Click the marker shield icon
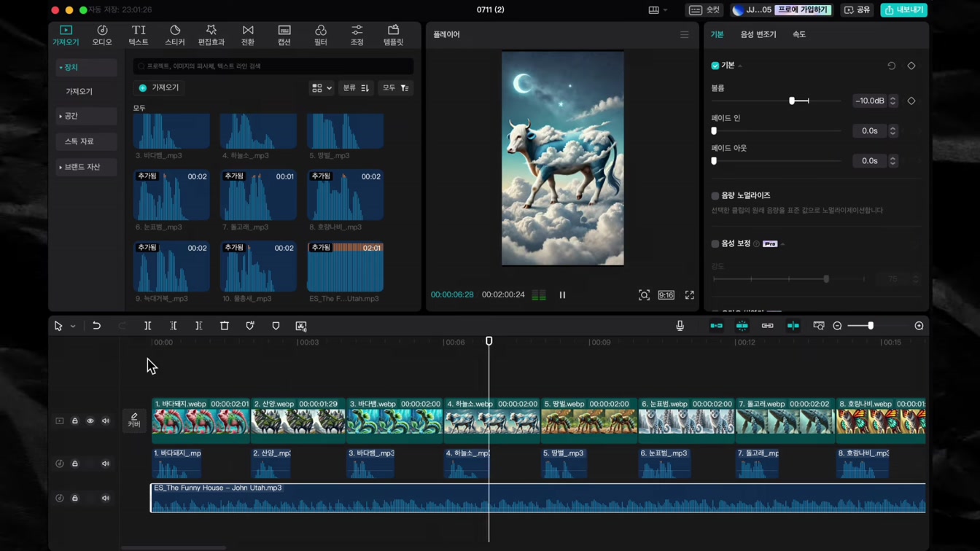The width and height of the screenshot is (980, 551). click(x=276, y=326)
